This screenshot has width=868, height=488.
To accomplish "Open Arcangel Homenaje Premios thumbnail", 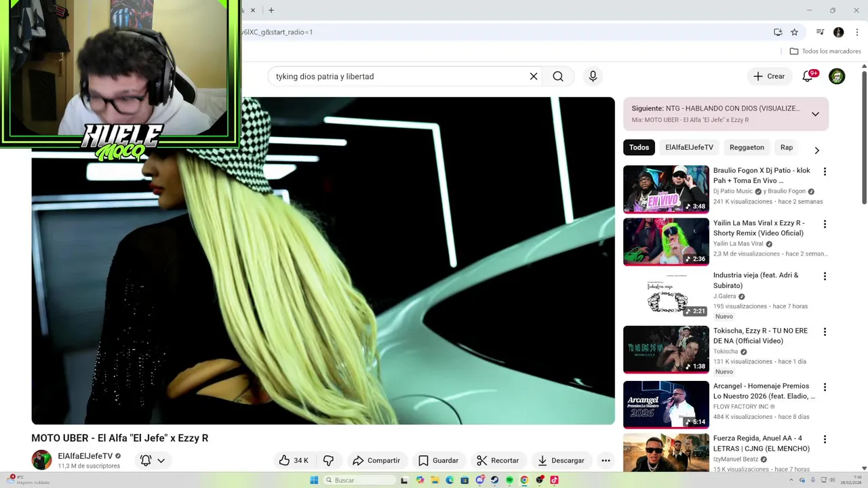I will (666, 405).
